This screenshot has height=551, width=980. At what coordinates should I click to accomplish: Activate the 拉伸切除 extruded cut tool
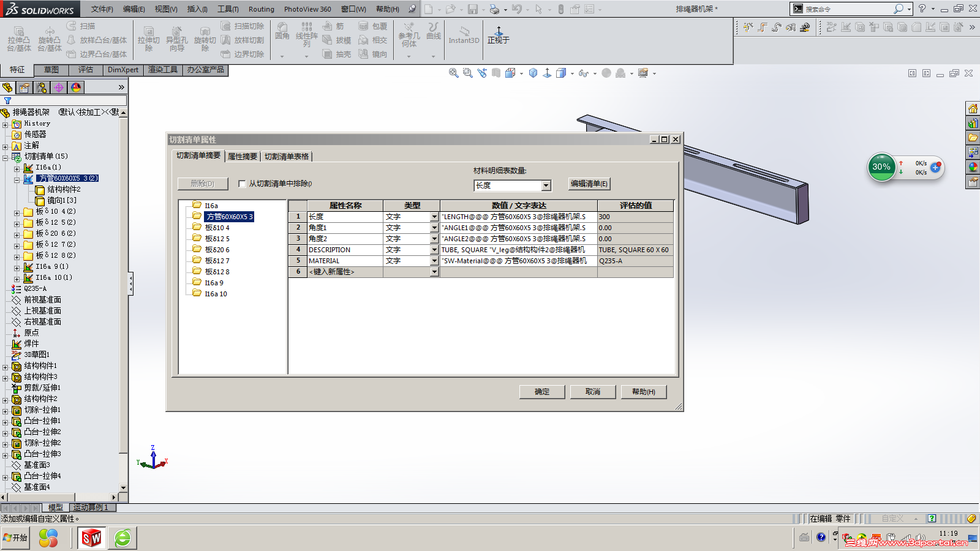coord(148,39)
